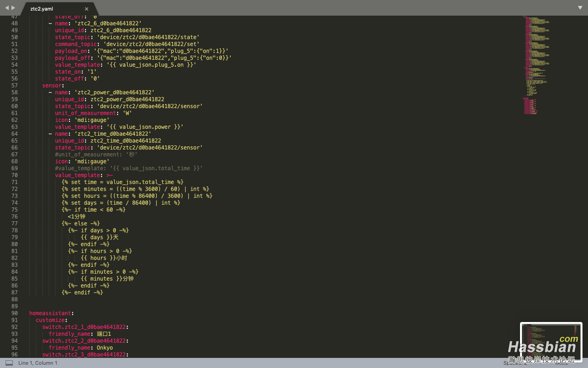This screenshot has height=368, width=588.
Task: Click the 'set minutes' statement line
Action: (x=135, y=189)
